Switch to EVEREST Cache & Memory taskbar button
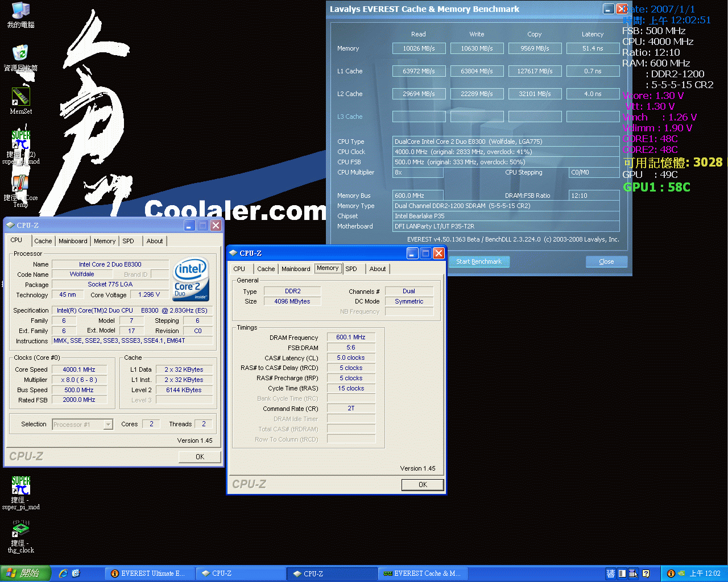 pos(423,573)
